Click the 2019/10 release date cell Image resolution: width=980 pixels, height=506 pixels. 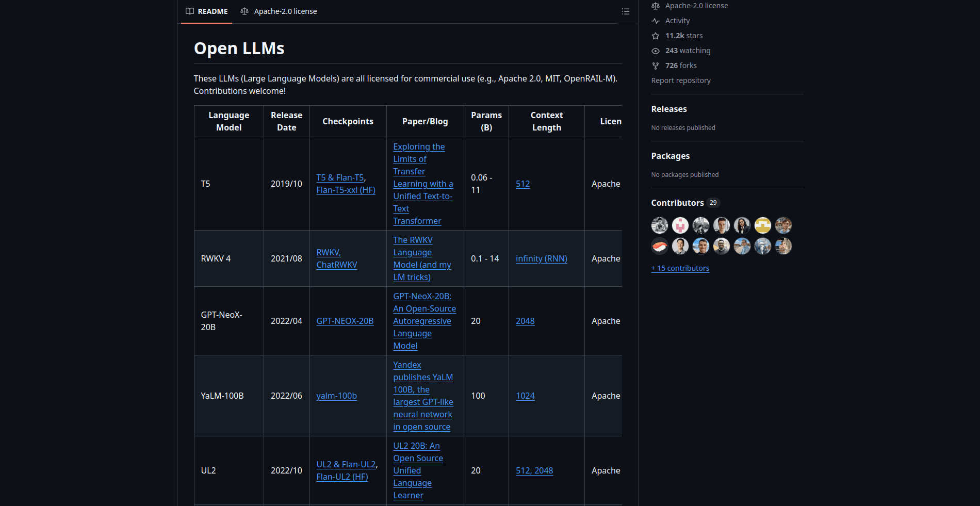click(286, 184)
